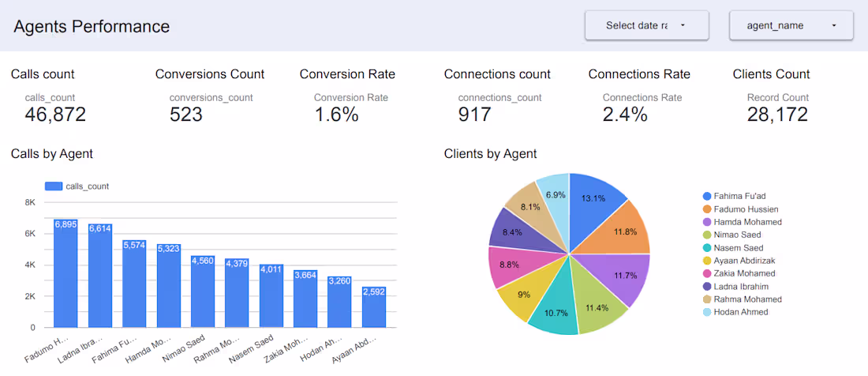868x376 pixels.
Task: Select the 3,664 calls bar
Action: [x=305, y=299]
